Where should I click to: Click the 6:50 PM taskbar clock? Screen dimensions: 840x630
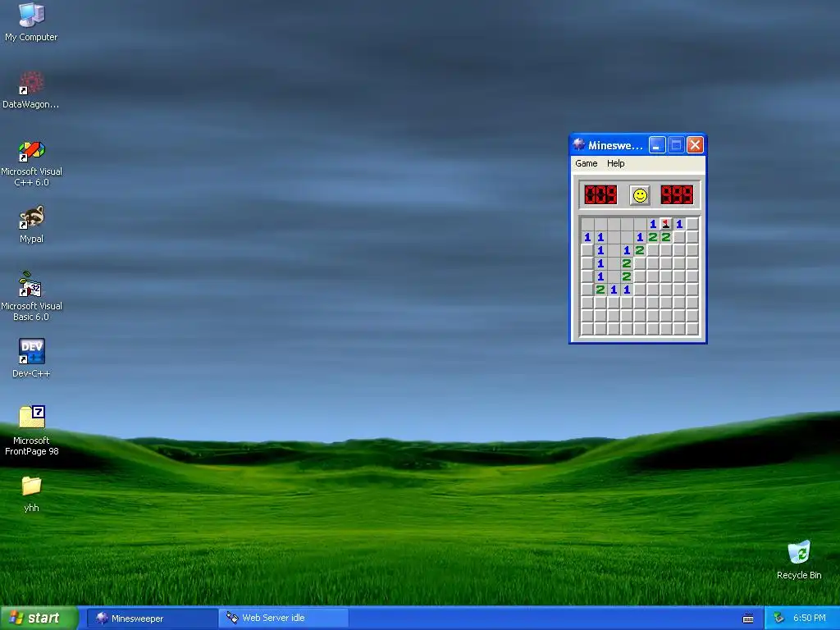tap(809, 619)
